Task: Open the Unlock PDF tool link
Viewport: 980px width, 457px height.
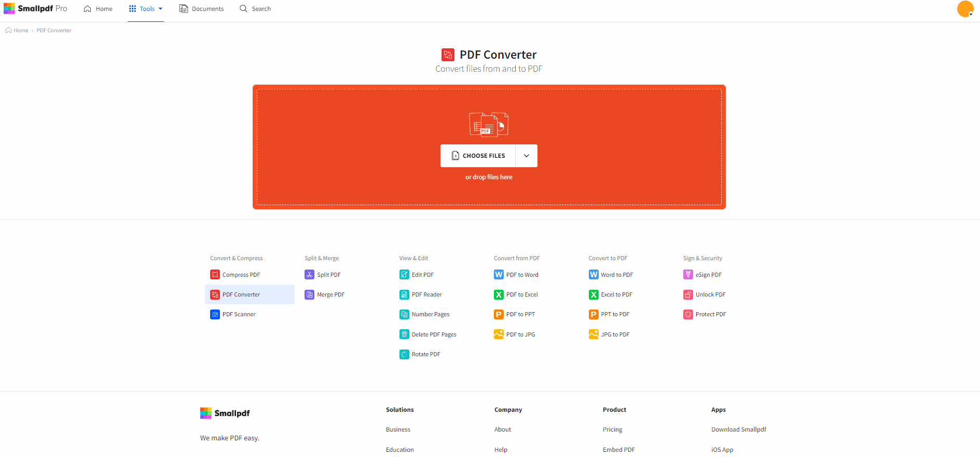Action: pyautogui.click(x=711, y=294)
